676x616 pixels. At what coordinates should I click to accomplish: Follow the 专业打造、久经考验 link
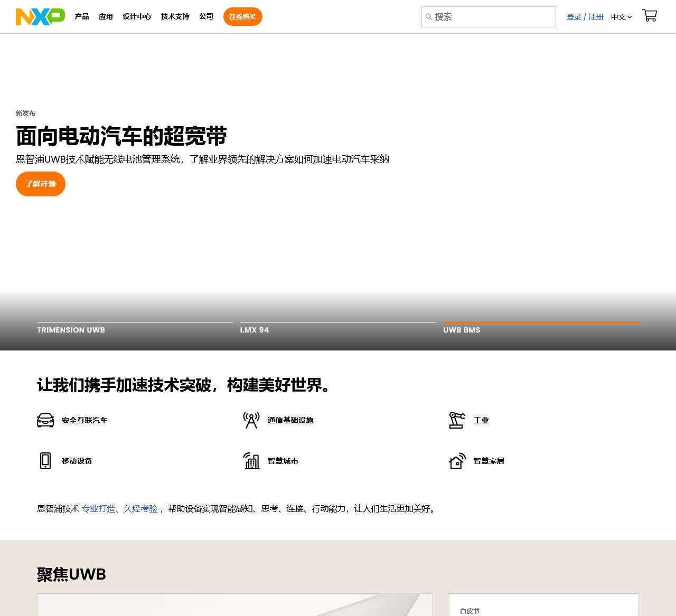[119, 508]
